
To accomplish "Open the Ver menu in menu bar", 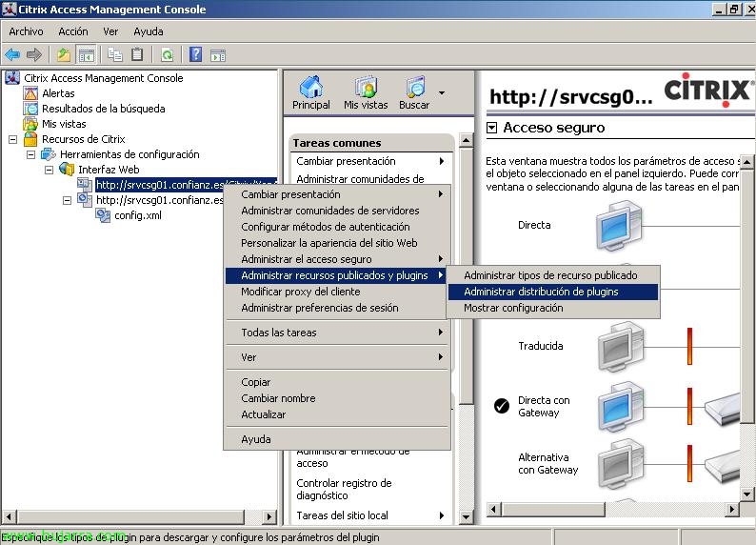I will 110,31.
